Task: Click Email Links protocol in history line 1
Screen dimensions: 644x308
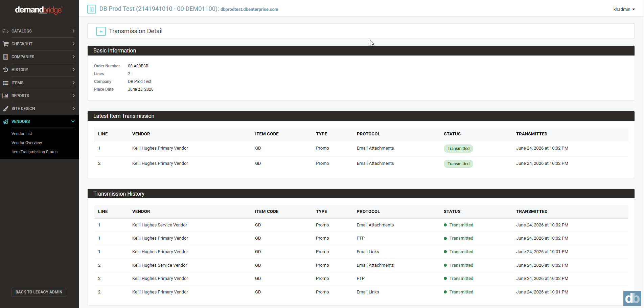Action: (x=368, y=252)
